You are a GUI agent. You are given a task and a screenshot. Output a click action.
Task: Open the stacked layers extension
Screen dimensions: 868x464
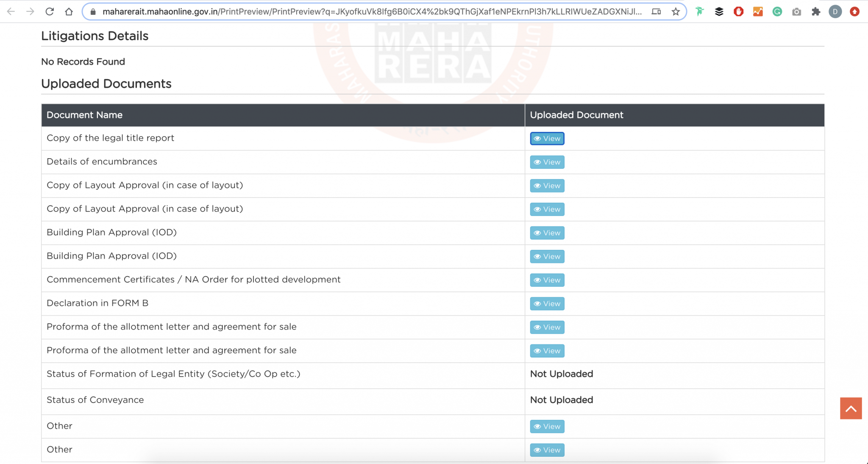719,12
